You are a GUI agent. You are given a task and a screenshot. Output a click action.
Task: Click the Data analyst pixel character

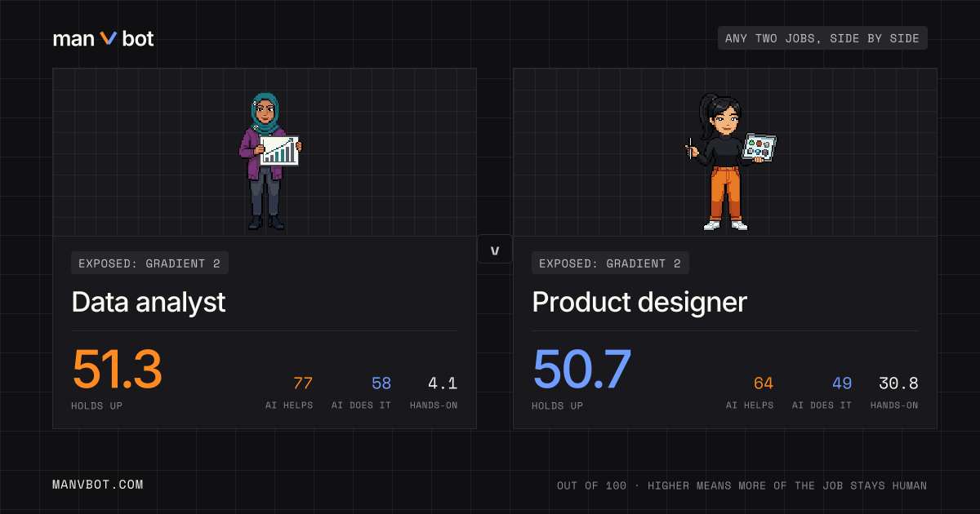(x=269, y=161)
